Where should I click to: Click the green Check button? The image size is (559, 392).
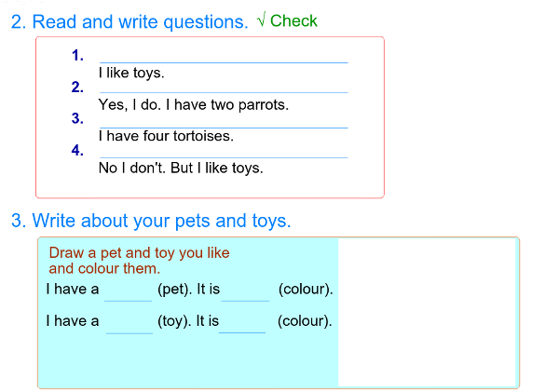point(288,20)
